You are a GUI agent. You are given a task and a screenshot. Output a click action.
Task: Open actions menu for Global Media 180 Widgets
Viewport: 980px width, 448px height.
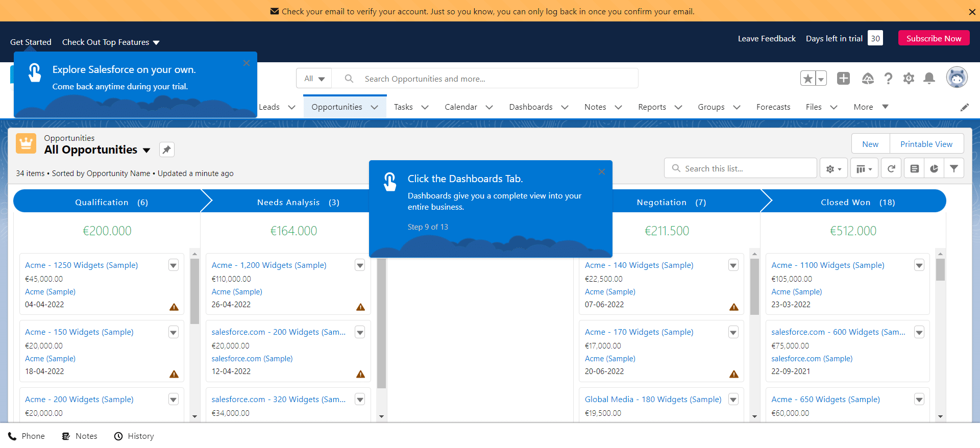click(733, 400)
